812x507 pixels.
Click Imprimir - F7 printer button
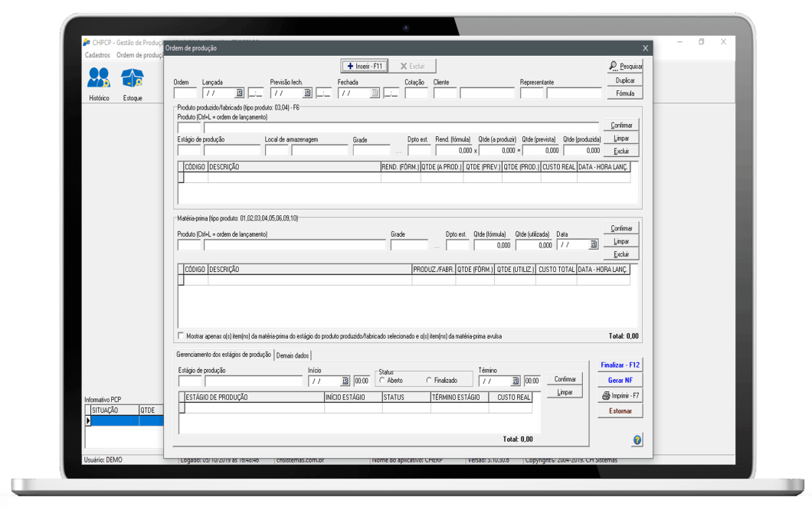[x=620, y=396]
